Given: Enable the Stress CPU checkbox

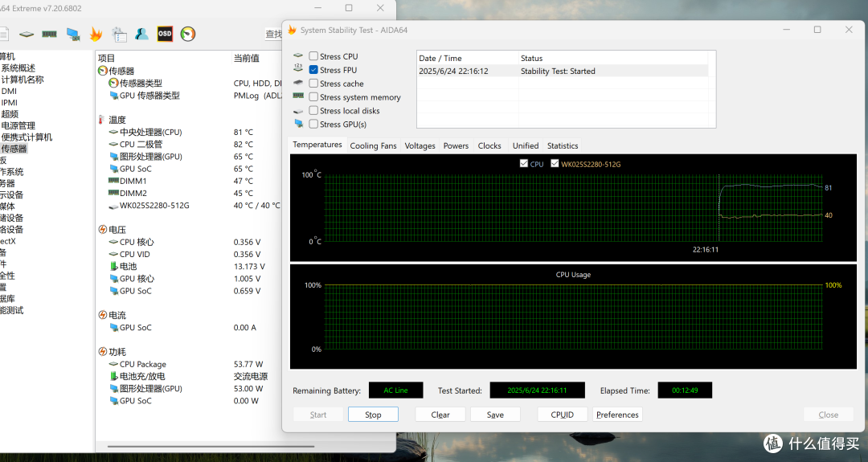Looking at the screenshot, I should pos(313,56).
